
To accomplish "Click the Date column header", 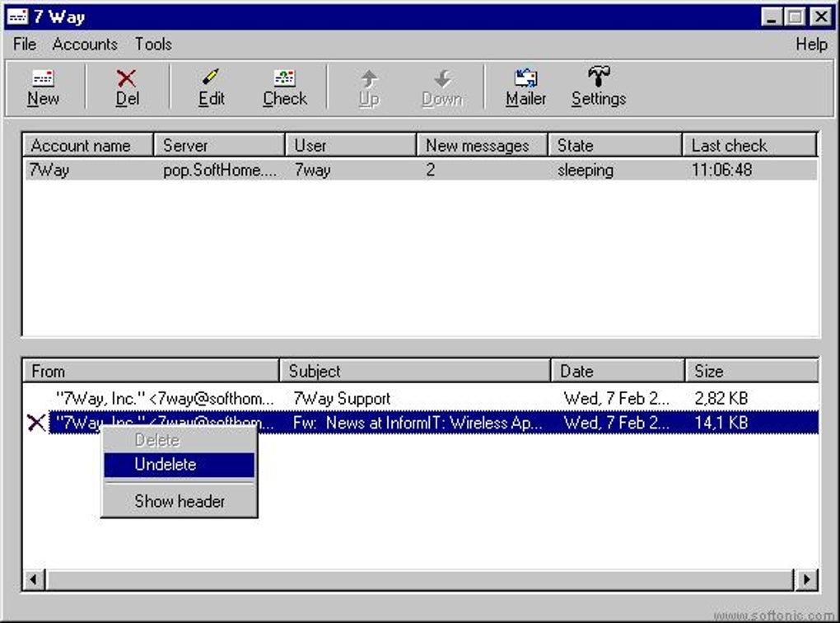I will 618,371.
